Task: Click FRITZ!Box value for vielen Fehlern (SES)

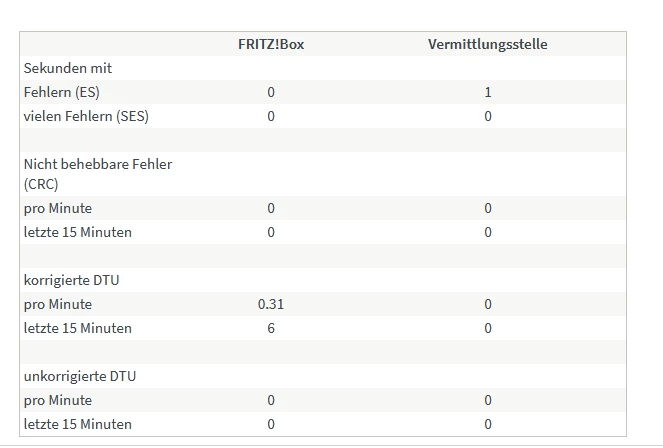Action: point(270,116)
